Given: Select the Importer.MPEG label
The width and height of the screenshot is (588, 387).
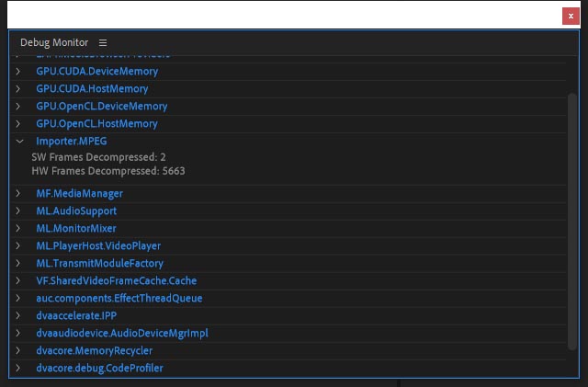Looking at the screenshot, I should pos(72,142).
